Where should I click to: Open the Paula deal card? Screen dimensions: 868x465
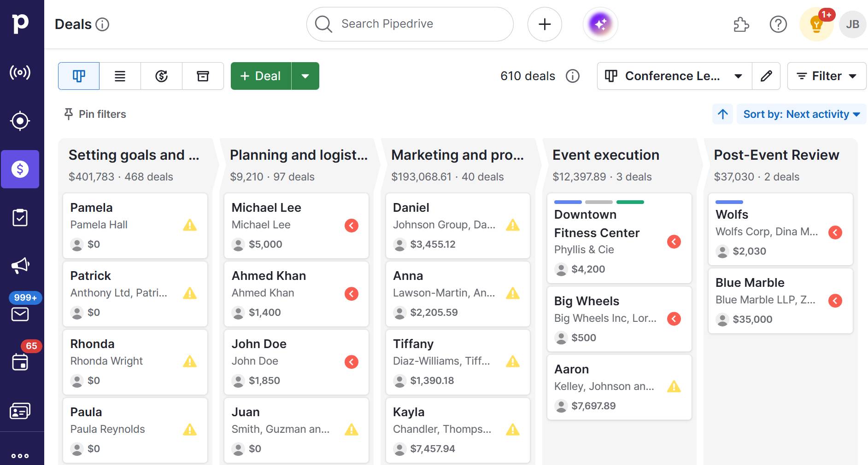click(x=135, y=430)
